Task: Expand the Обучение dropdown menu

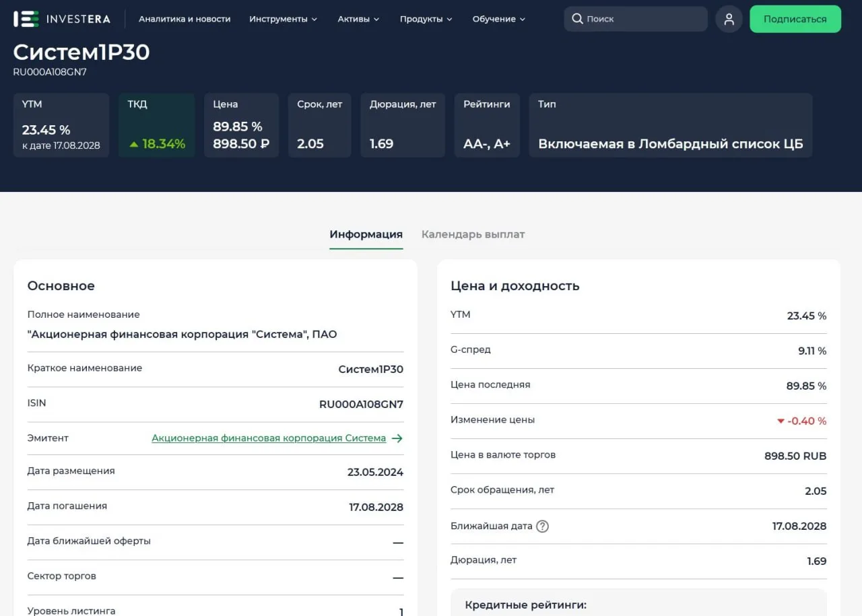Action: (499, 19)
